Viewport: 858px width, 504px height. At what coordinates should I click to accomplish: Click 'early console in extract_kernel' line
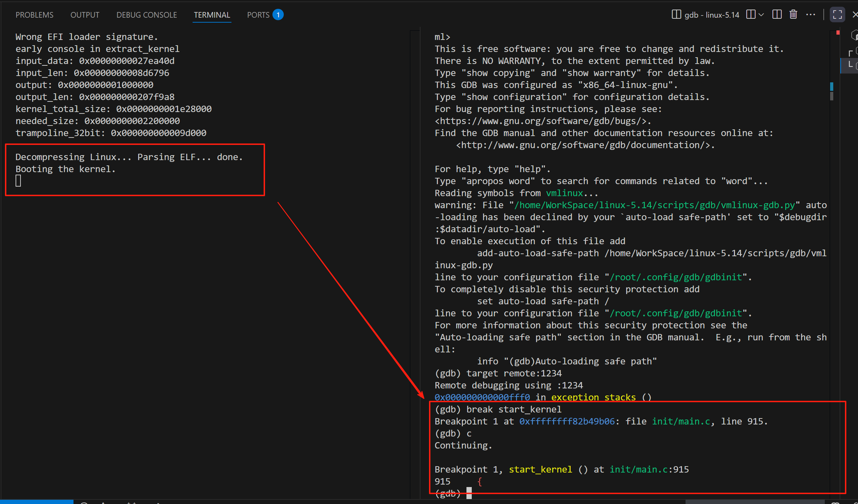tap(98, 49)
